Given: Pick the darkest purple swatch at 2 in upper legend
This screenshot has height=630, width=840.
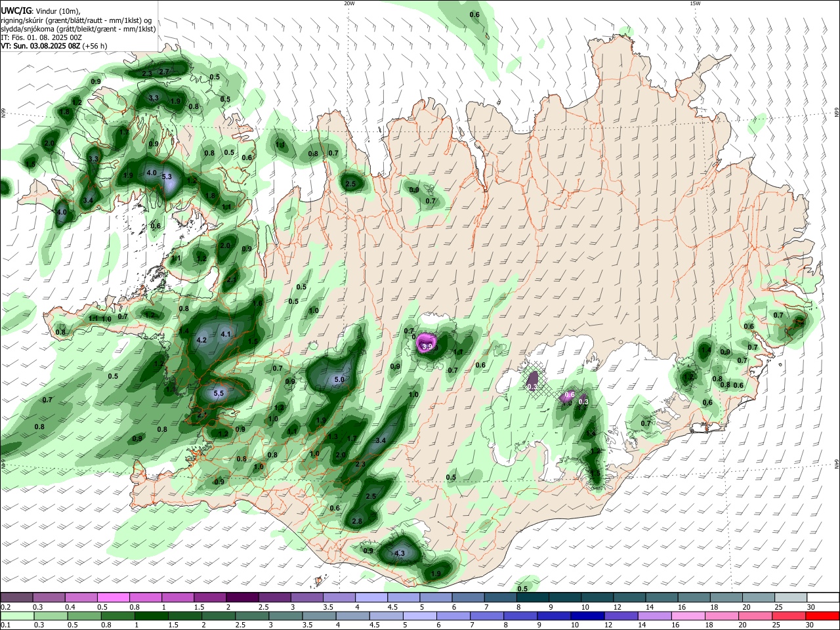Looking at the screenshot, I should pyautogui.click(x=241, y=597).
